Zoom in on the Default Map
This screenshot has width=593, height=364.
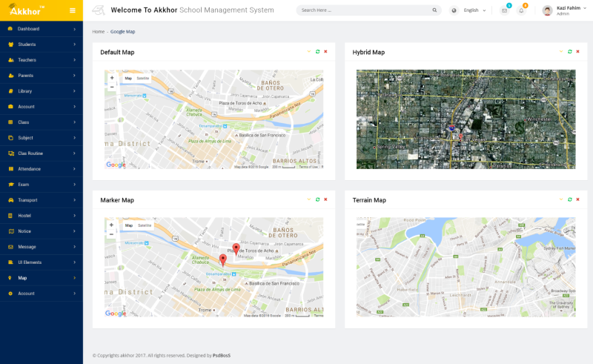coord(112,78)
